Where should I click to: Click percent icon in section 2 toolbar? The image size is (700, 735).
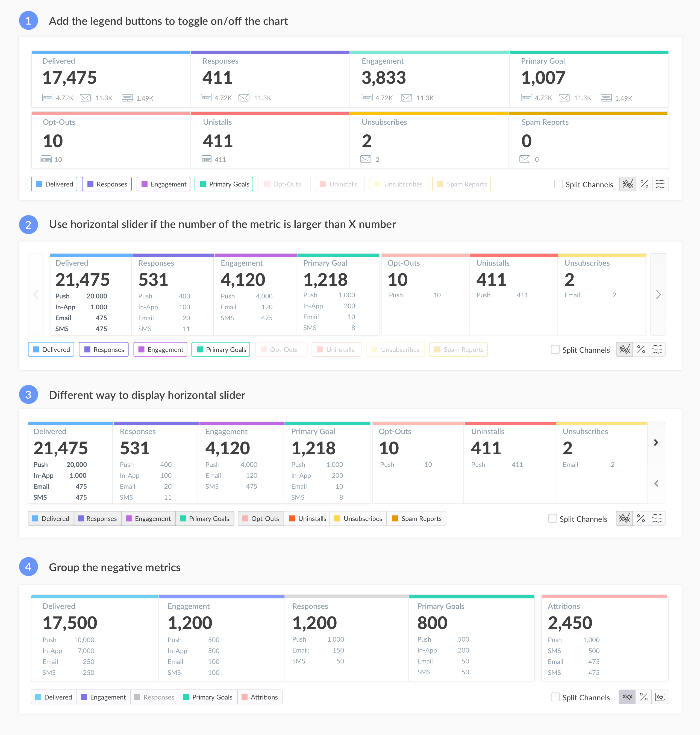coord(641,349)
